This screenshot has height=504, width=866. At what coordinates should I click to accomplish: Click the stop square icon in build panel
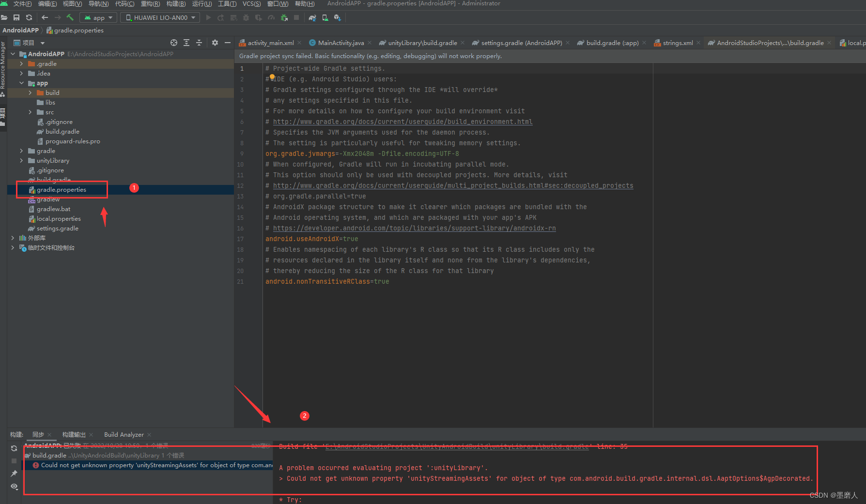[14, 461]
